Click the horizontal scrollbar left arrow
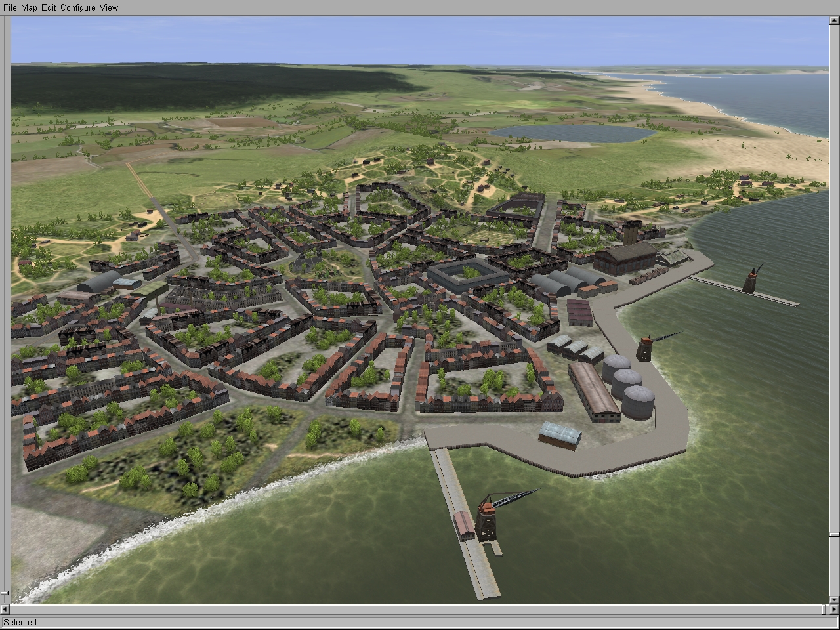The height and width of the screenshot is (630, 840). pyautogui.click(x=5, y=610)
